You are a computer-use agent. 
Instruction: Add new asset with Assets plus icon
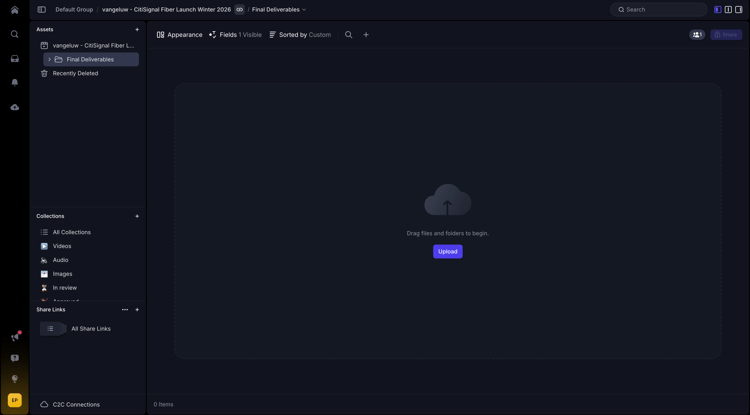click(x=137, y=29)
